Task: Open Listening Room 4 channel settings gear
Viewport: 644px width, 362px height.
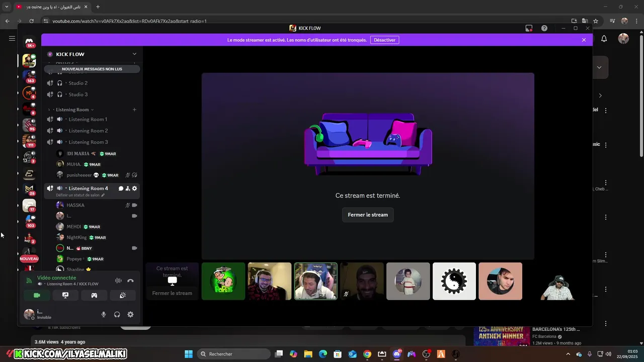Action: click(134, 189)
